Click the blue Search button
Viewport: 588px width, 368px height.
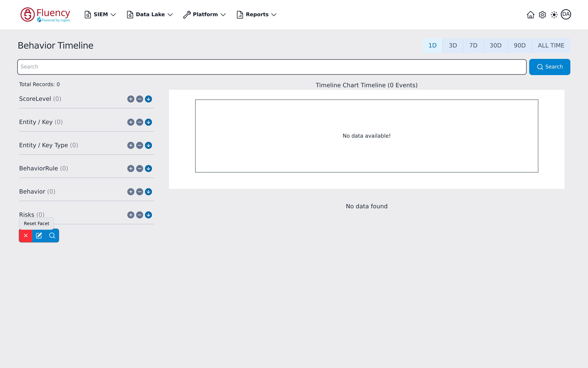[x=550, y=67]
